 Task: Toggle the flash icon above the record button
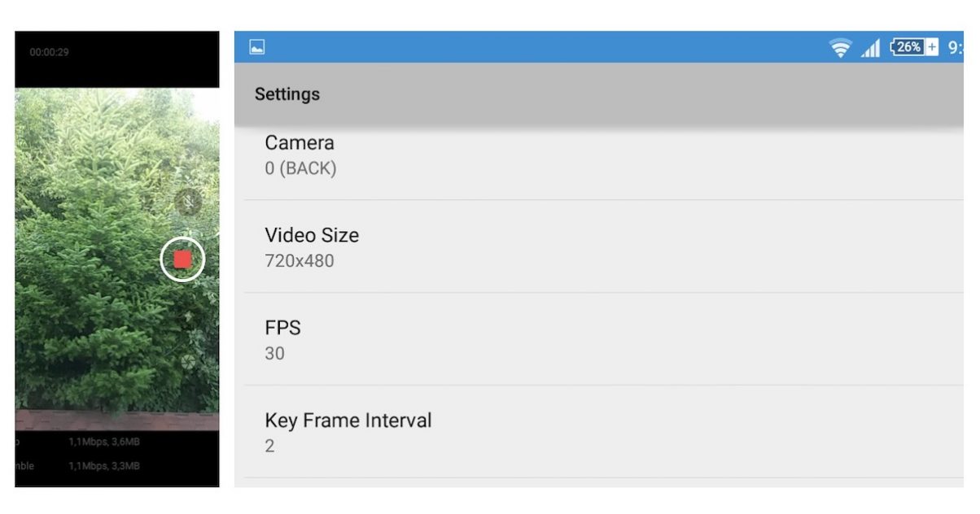click(x=188, y=202)
